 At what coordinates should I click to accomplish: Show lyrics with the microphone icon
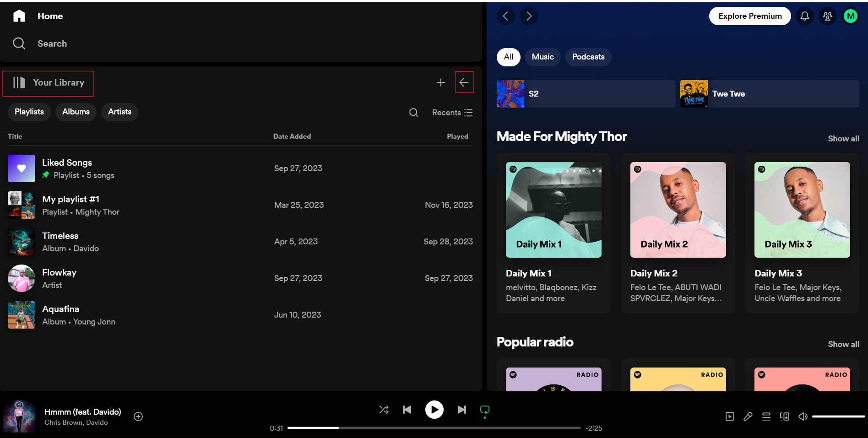[748, 416]
